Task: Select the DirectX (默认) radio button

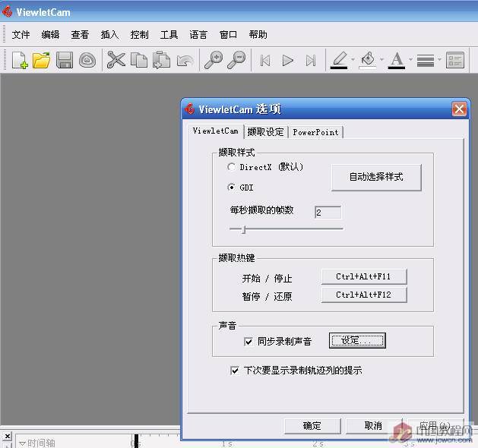Action: pos(231,167)
